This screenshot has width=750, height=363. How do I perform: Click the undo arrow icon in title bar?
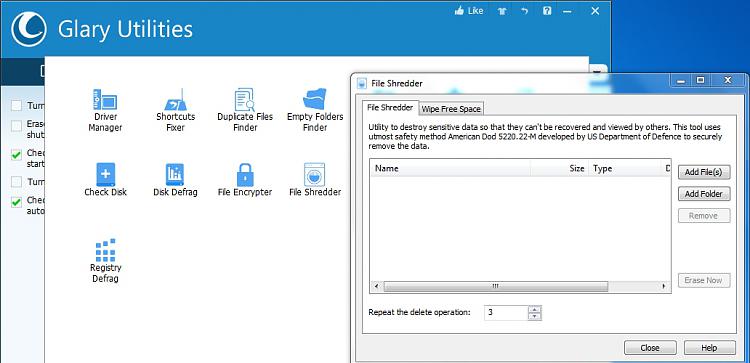[x=524, y=11]
